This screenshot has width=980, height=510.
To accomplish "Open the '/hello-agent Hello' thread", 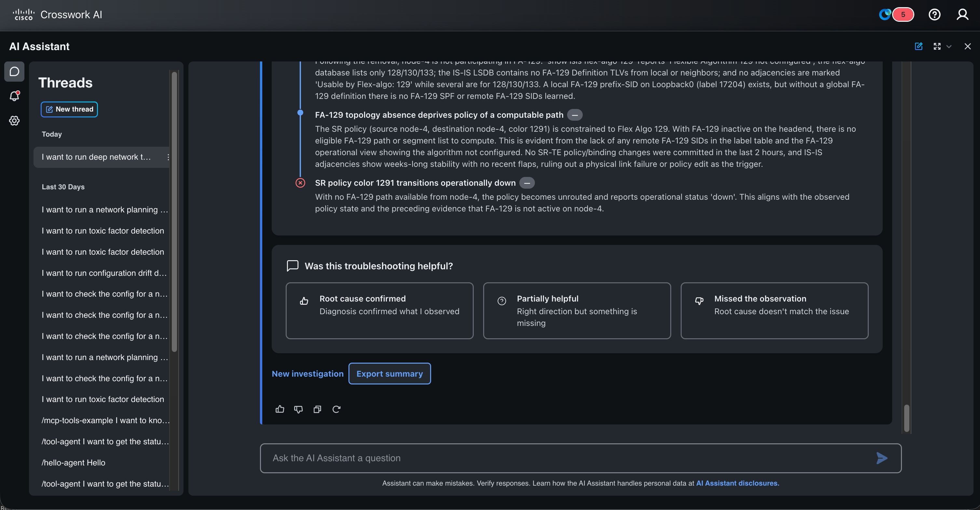I will (74, 463).
